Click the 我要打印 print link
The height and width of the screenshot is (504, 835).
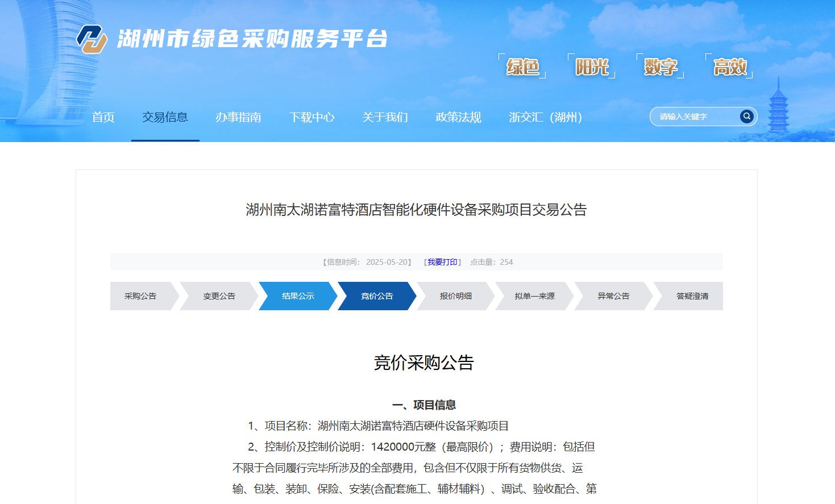coord(443,262)
